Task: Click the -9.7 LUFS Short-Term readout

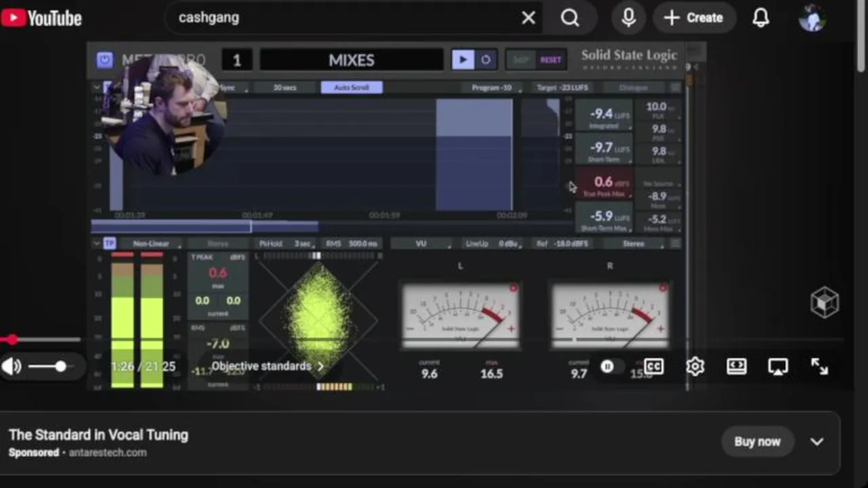Action: pos(604,150)
